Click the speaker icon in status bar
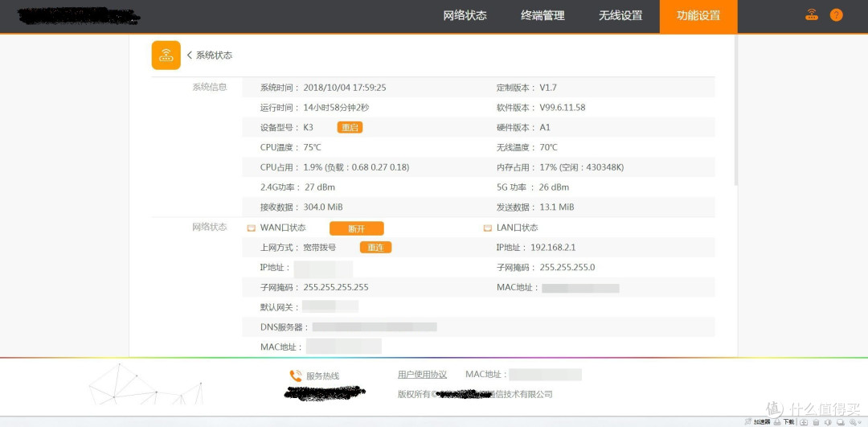Image resolution: width=868 pixels, height=427 pixels. (x=828, y=422)
